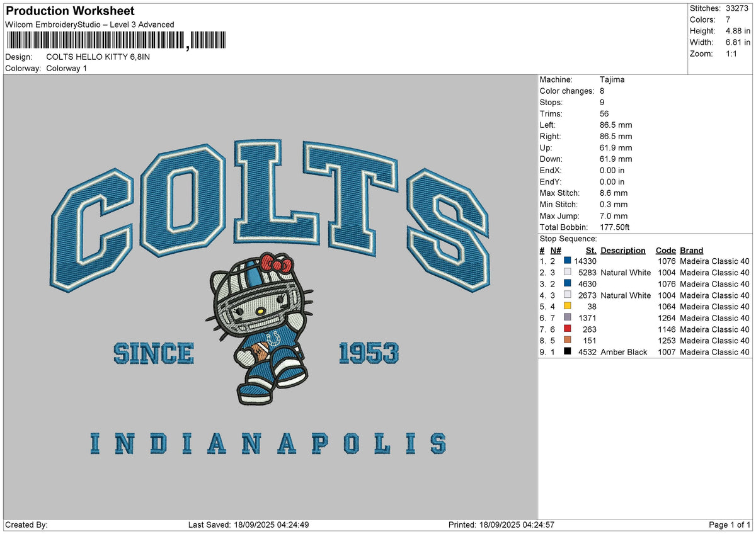The width and height of the screenshot is (756, 534).
Task: Select the Machine value Tajima
Action: coord(612,80)
